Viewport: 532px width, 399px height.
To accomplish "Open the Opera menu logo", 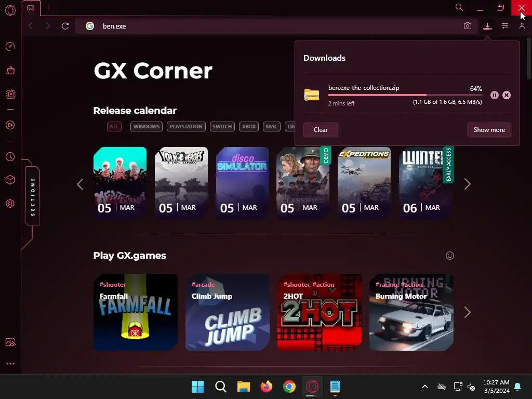I will click(10, 10).
